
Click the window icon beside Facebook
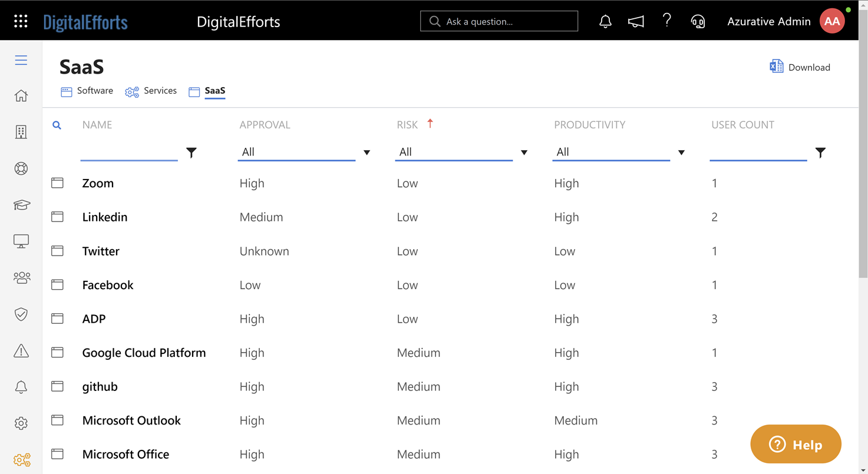click(x=57, y=284)
